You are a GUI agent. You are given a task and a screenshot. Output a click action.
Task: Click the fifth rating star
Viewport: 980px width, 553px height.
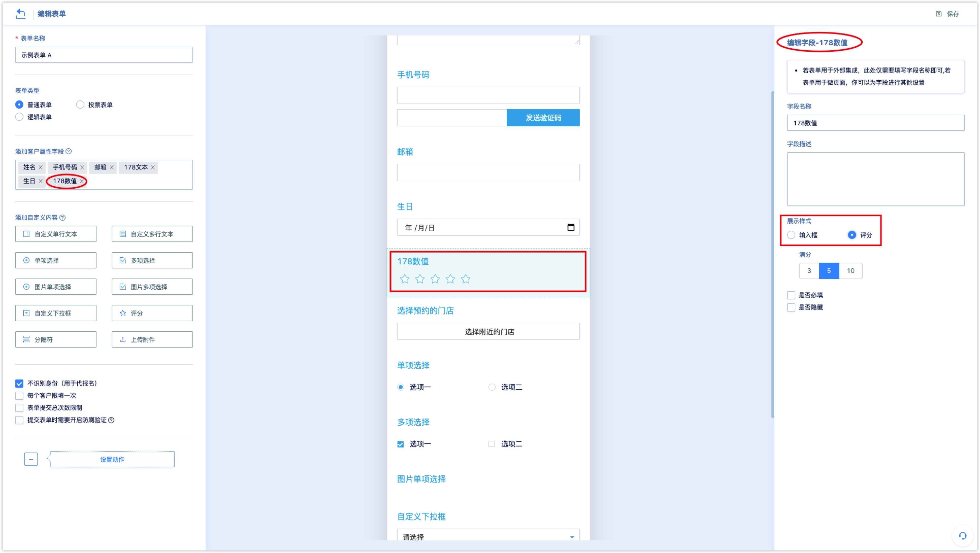click(x=465, y=279)
